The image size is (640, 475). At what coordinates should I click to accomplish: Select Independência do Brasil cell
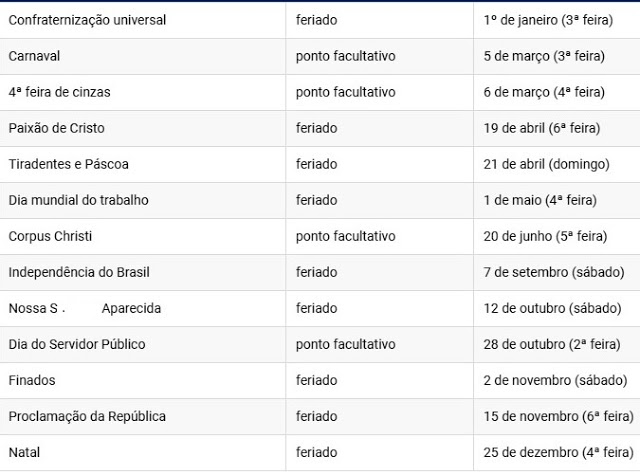pyautogui.click(x=79, y=272)
